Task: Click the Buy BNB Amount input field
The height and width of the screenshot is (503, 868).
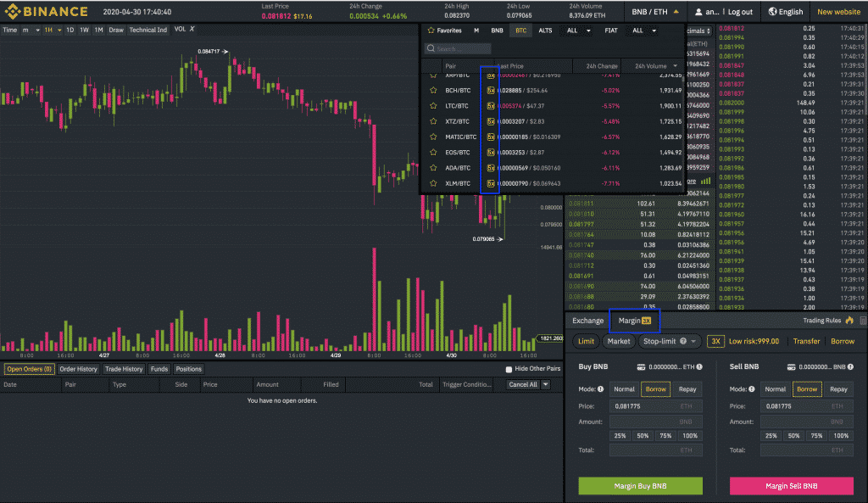Action: point(656,422)
